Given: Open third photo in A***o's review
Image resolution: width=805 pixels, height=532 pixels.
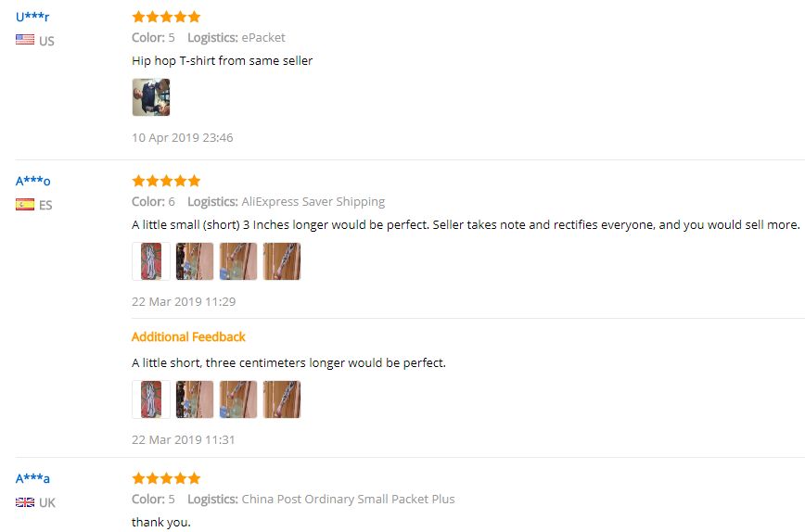Looking at the screenshot, I should coord(238,261).
